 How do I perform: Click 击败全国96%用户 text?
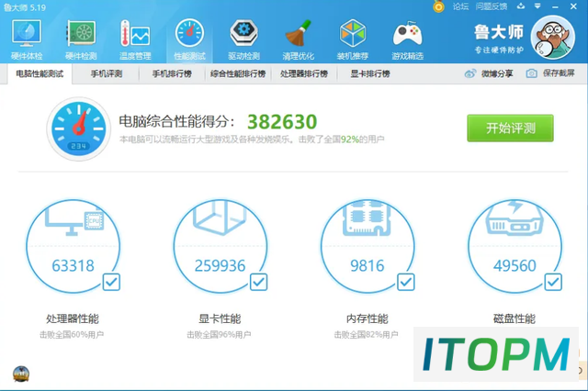coord(219,334)
